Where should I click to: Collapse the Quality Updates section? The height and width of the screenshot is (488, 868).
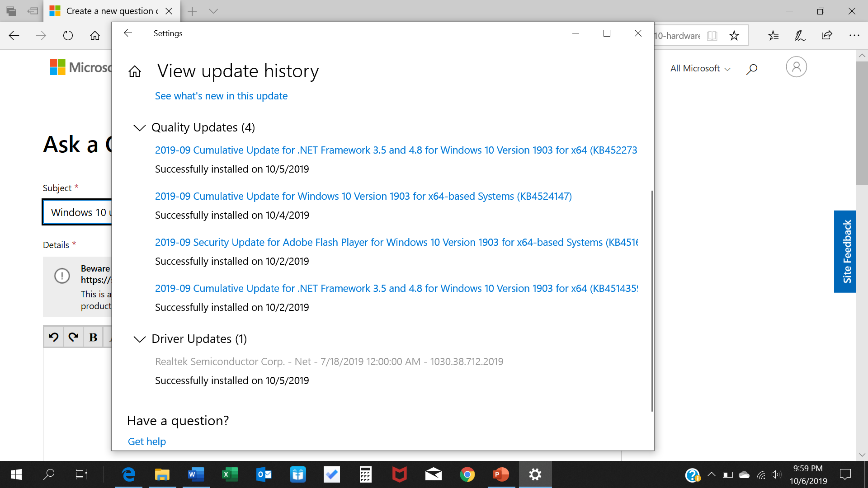140,128
